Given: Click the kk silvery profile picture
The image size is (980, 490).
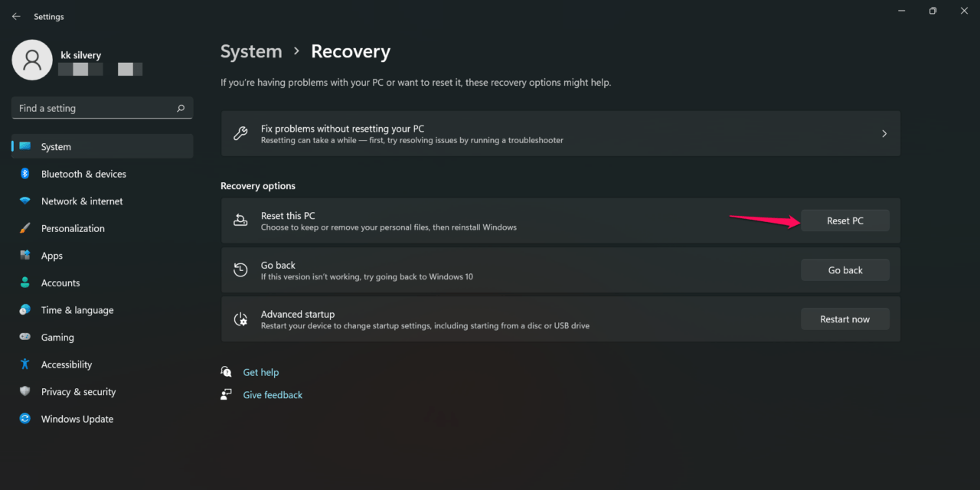Looking at the screenshot, I should pos(31,60).
